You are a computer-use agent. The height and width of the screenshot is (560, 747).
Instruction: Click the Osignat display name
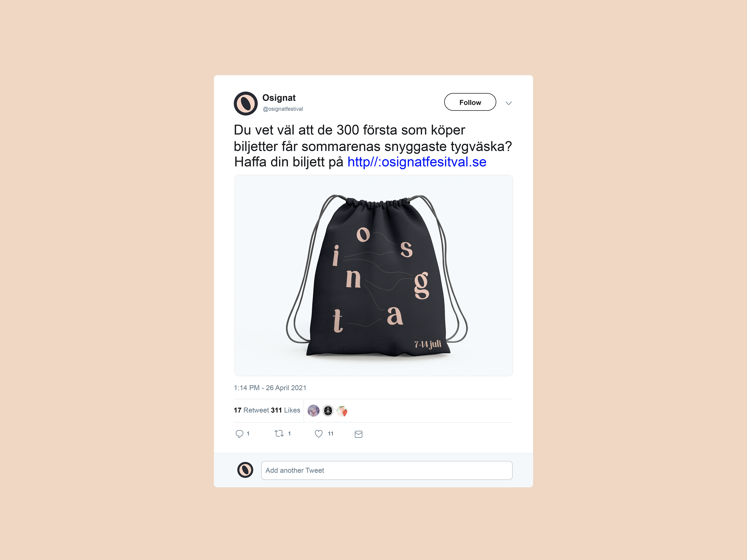click(x=279, y=98)
